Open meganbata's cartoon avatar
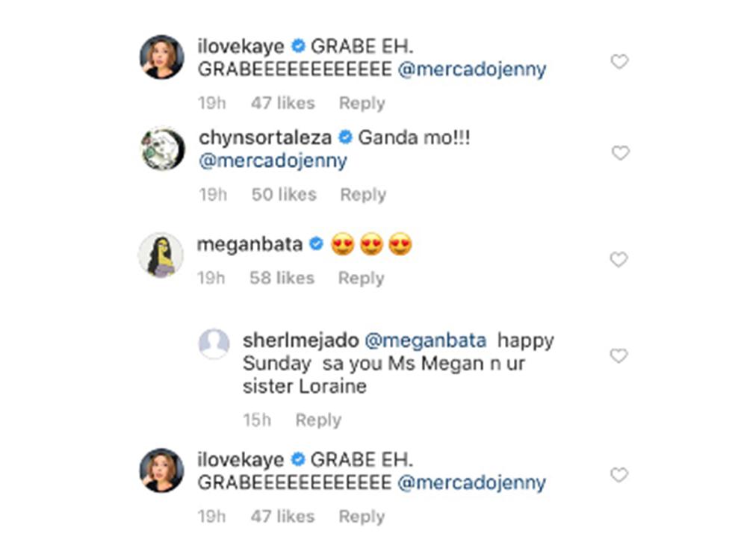 pos(161,255)
